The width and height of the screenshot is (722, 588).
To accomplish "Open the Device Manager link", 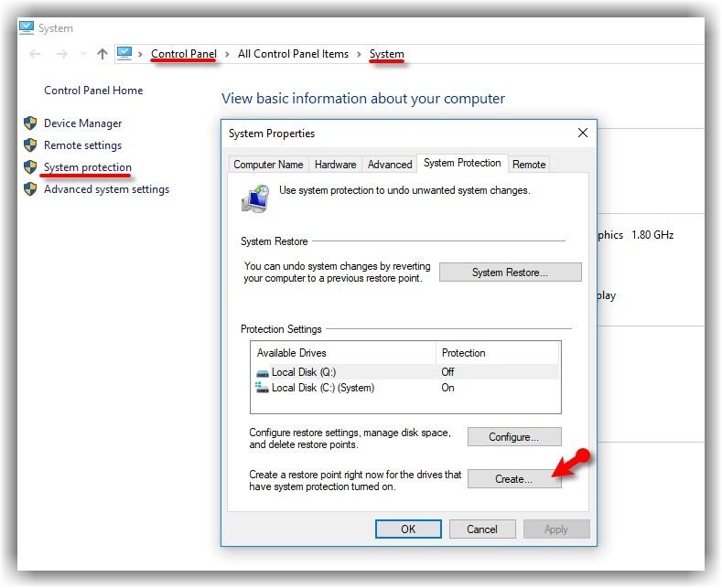I will tap(83, 123).
